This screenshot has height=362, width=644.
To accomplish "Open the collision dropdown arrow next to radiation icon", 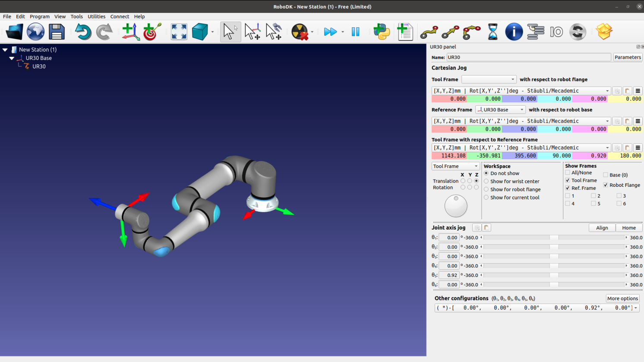I will (312, 32).
